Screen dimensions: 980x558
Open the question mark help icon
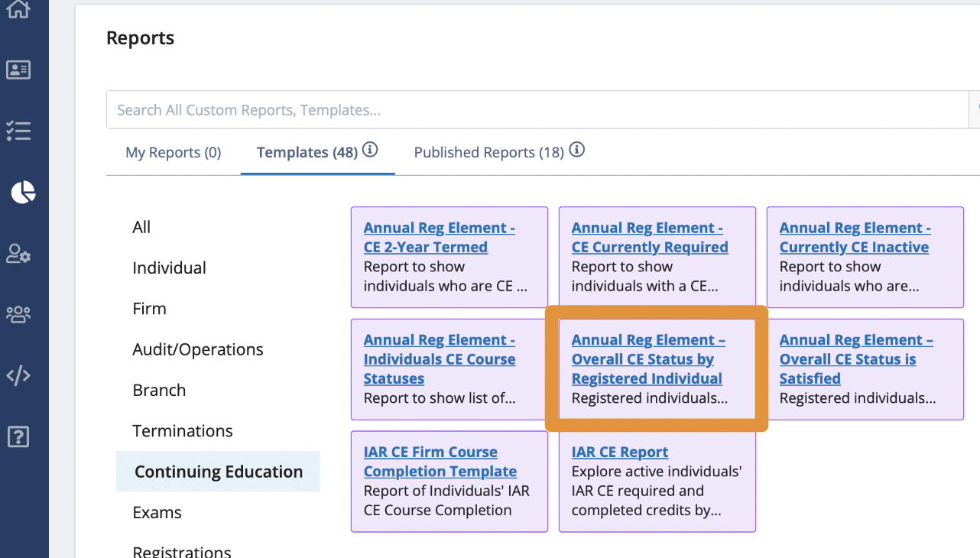click(18, 436)
